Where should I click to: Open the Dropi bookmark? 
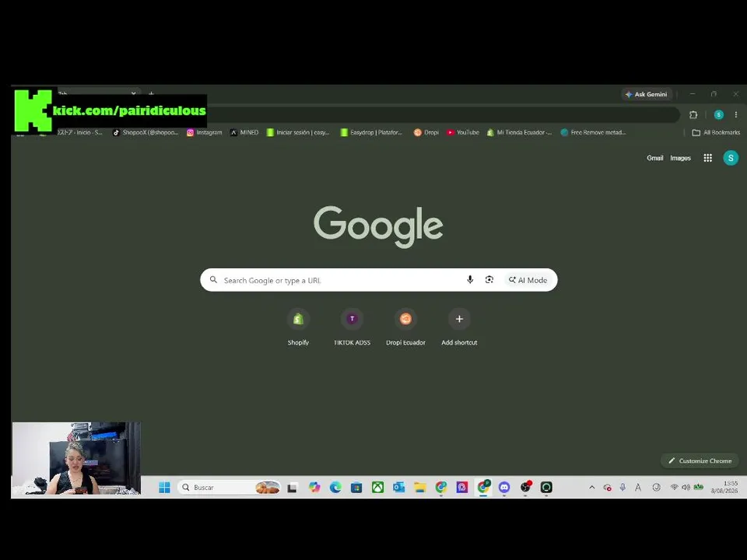tap(426, 132)
